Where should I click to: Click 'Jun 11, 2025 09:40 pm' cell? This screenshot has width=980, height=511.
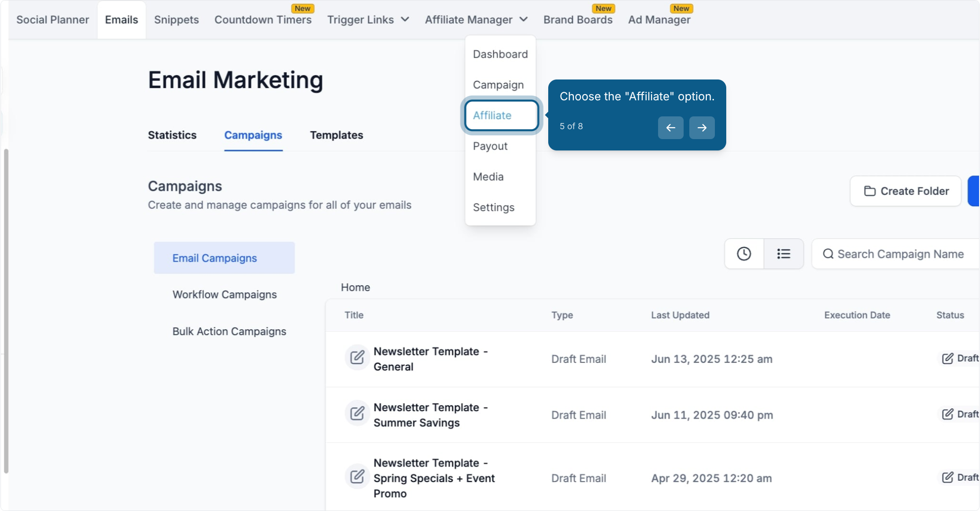point(712,415)
